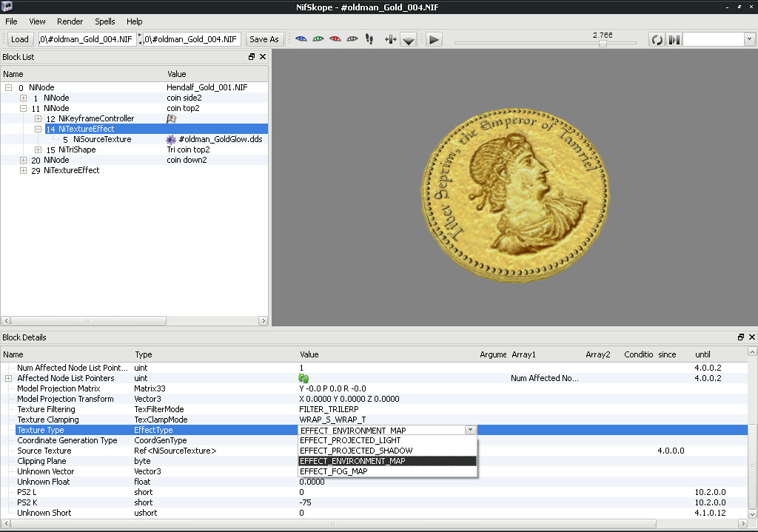Viewport: 758px width, 532px height.
Task: Expand the 15 NiTriShape node
Action: 38,149
